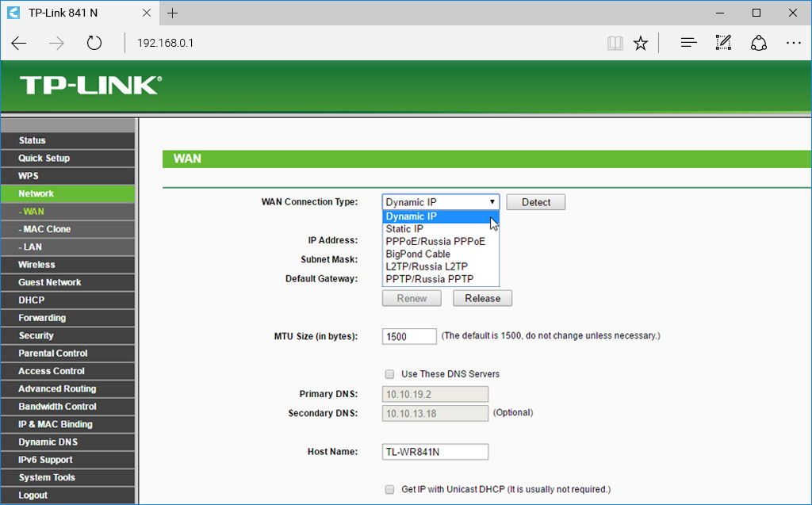Expand WAN Connection Type dropdown arrow

492,202
